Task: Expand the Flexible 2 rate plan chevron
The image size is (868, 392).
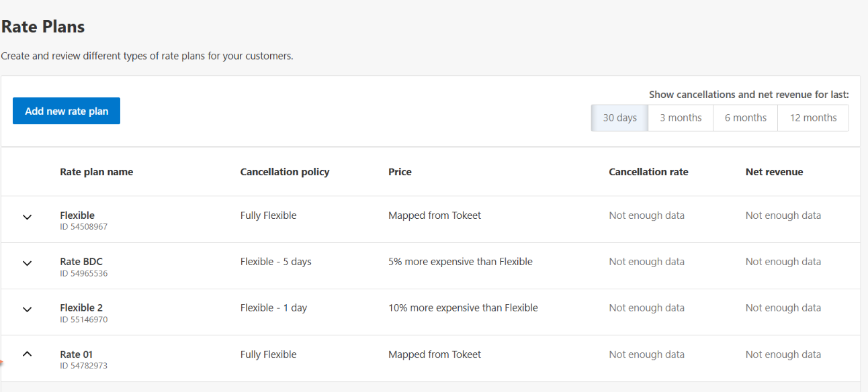Action: coord(28,309)
